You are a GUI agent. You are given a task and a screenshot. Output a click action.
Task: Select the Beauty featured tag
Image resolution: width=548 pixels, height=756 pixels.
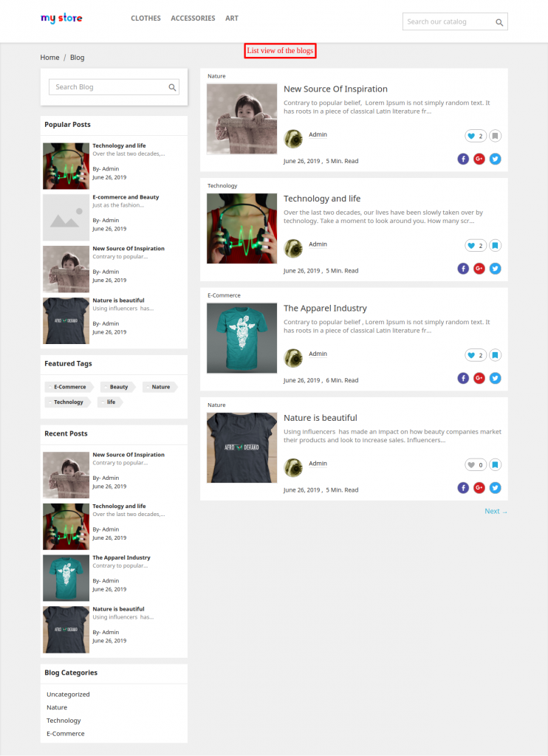(x=118, y=387)
